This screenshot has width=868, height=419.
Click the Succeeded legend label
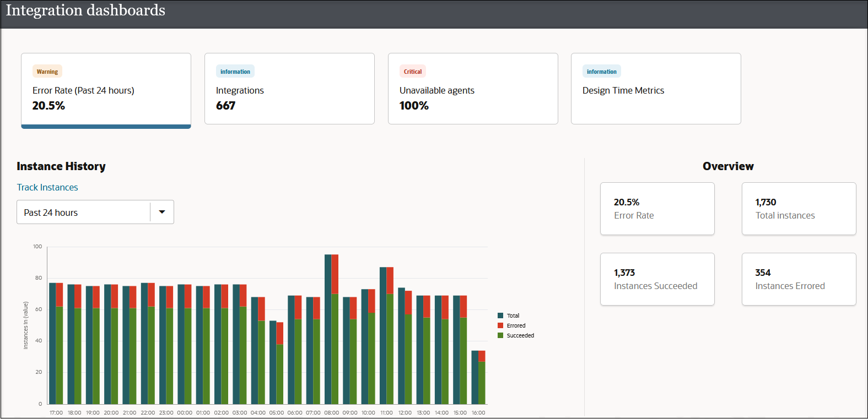tap(520, 335)
